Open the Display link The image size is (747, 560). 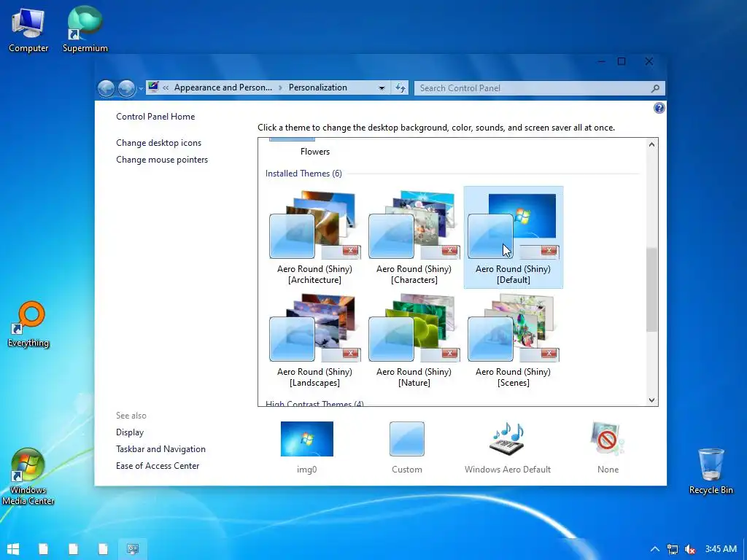pos(130,432)
